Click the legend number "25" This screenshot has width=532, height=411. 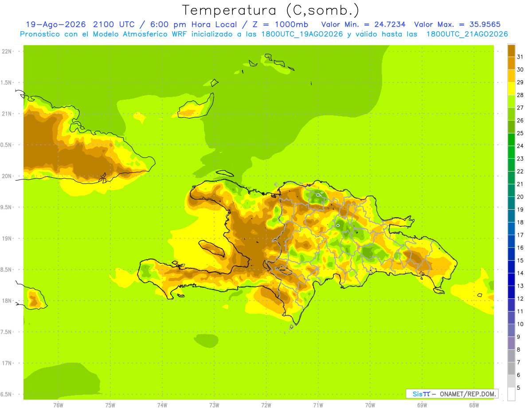click(520, 133)
